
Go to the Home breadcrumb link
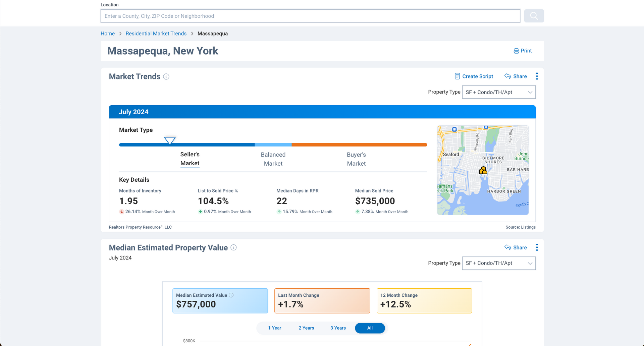pos(107,34)
